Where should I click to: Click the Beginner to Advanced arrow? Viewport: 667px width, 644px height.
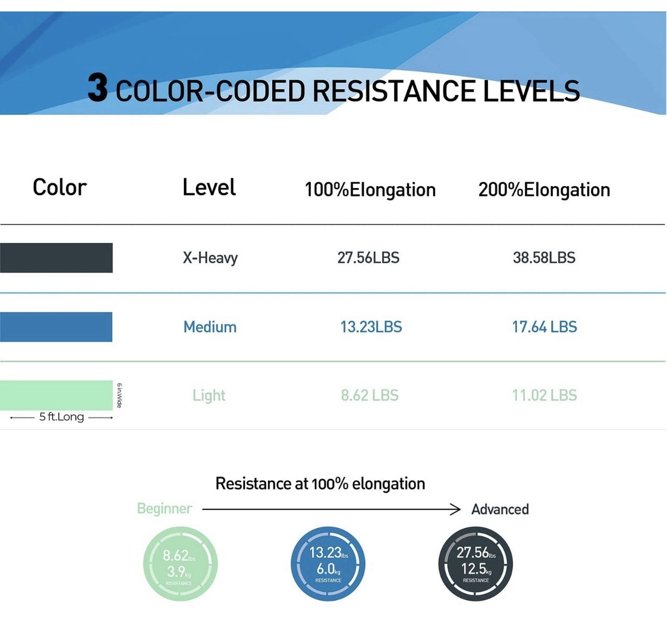click(x=331, y=509)
